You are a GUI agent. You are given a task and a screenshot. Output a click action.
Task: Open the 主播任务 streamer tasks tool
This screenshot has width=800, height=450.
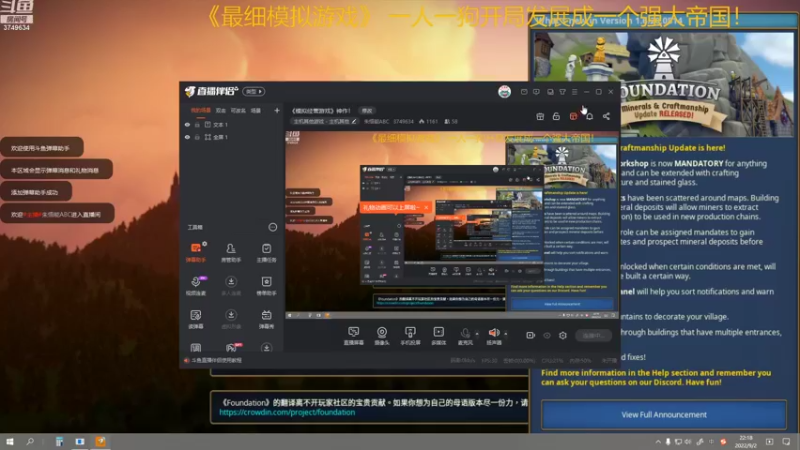pyautogui.click(x=266, y=252)
